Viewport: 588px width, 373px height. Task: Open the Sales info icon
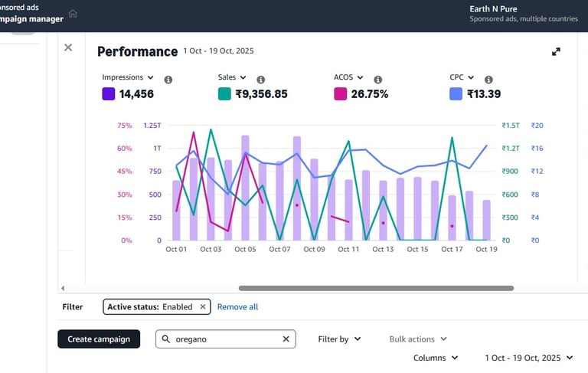[x=260, y=80]
